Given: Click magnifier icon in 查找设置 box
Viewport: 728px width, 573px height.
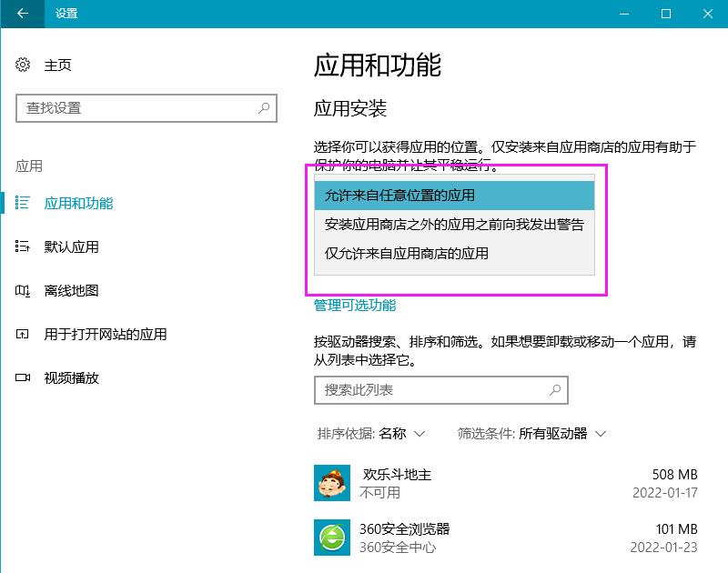Looking at the screenshot, I should (264, 108).
